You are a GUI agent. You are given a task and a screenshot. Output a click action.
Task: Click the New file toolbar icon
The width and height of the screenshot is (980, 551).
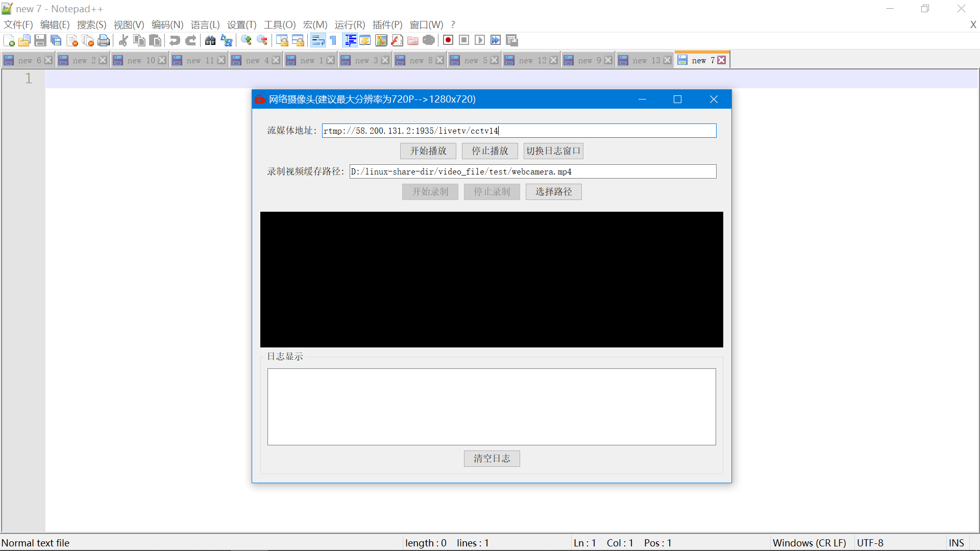9,40
